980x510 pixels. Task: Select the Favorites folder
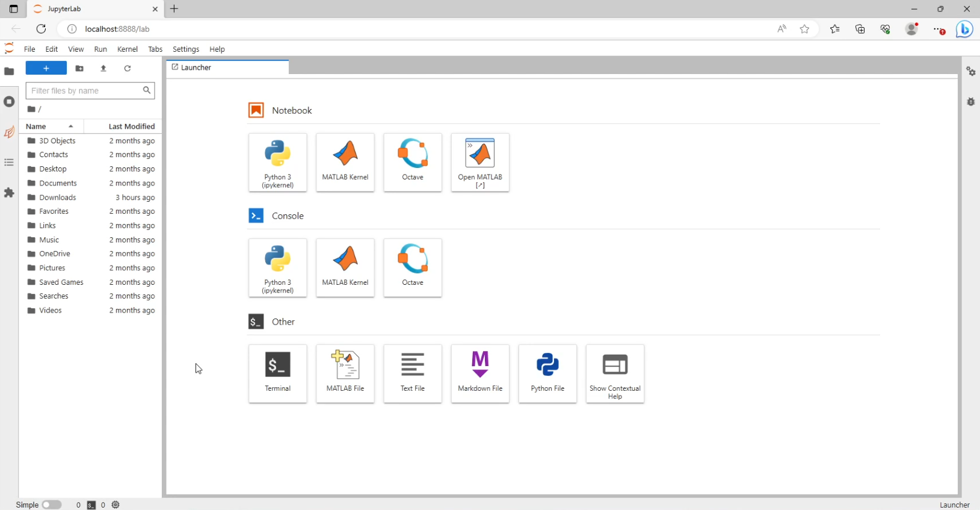click(91, 211)
